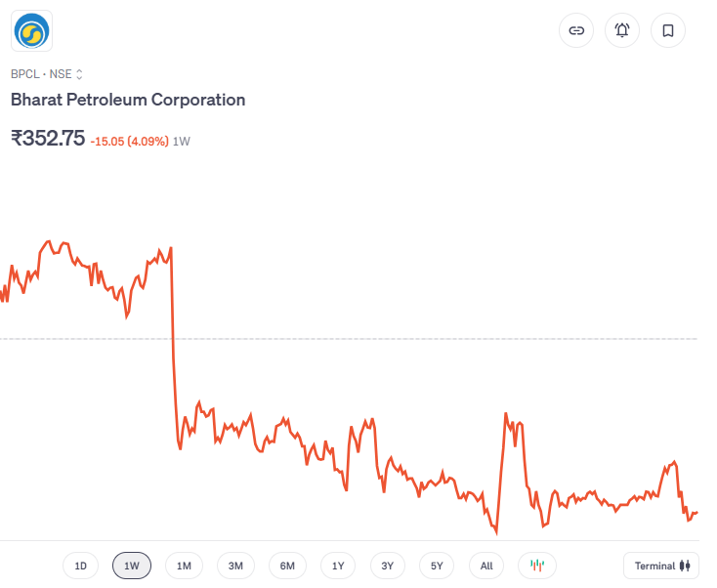The image size is (717, 588).
Task: Open the Terminal chart view
Action: click(661, 566)
